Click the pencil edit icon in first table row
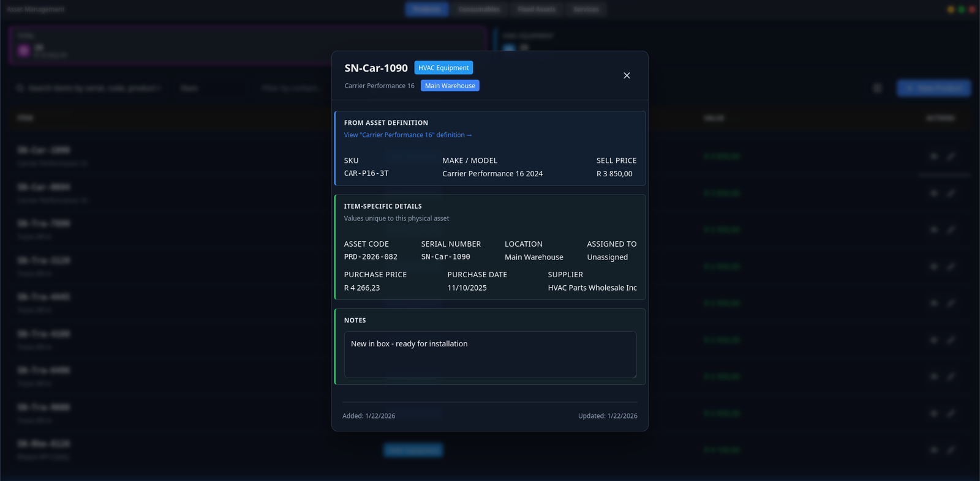 pos(951,156)
